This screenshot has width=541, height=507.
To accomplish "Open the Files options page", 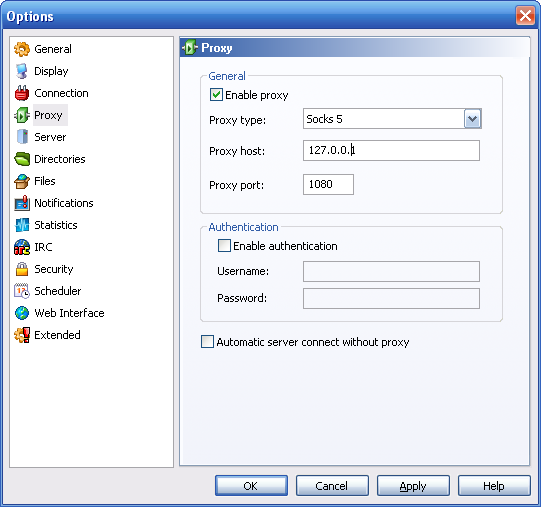I will [x=45, y=181].
